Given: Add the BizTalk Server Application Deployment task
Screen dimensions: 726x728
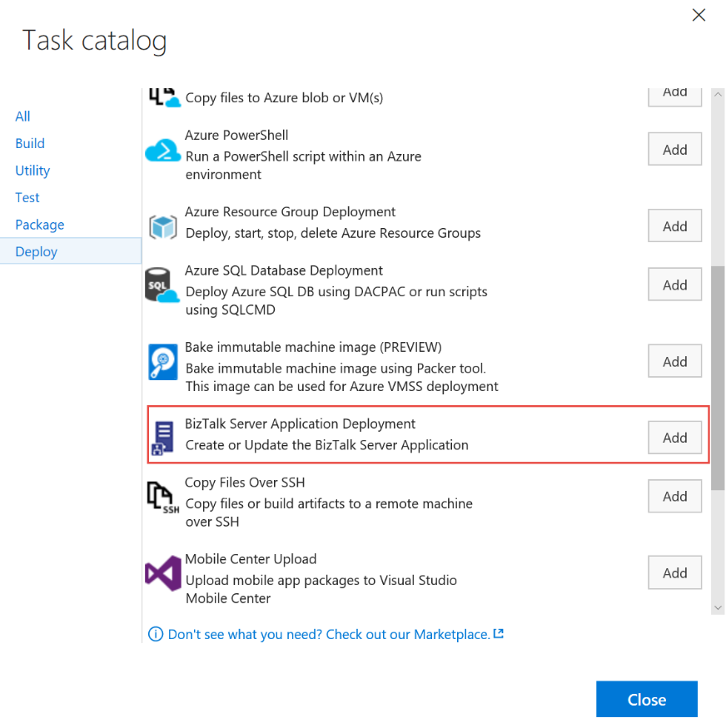Looking at the screenshot, I should [x=674, y=437].
